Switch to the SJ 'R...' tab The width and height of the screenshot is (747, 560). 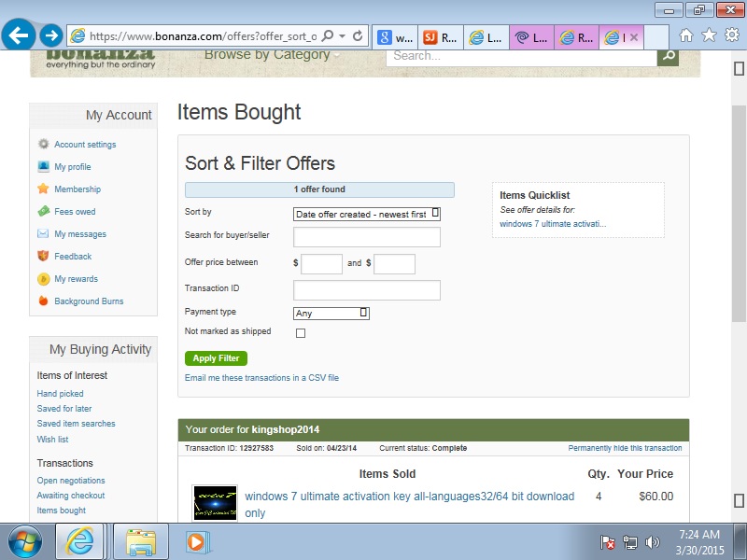[x=441, y=37]
